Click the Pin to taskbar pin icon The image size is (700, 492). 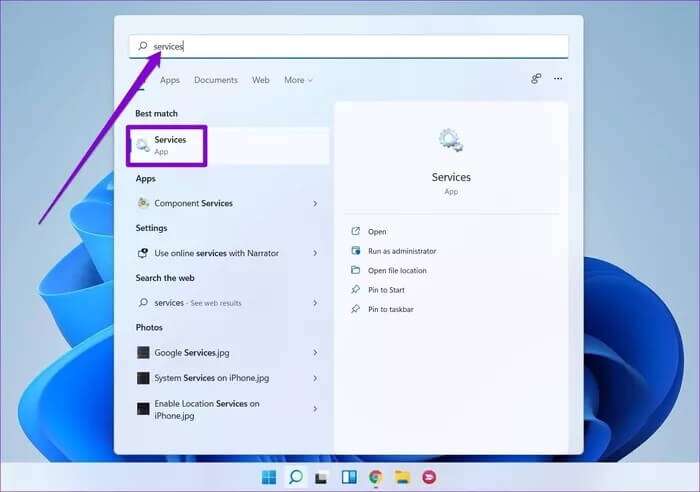[x=355, y=309]
